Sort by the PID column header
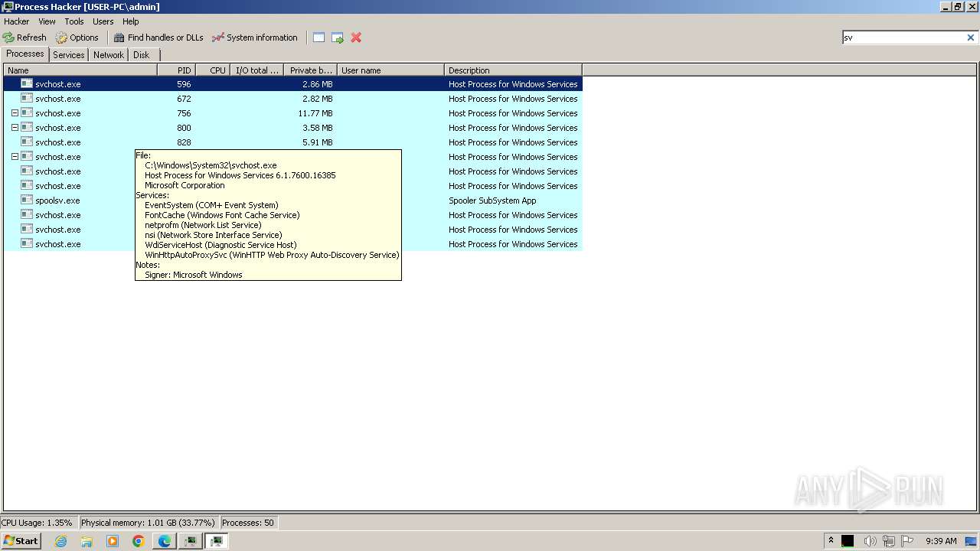The width and height of the screenshot is (980, 551). 177,70
